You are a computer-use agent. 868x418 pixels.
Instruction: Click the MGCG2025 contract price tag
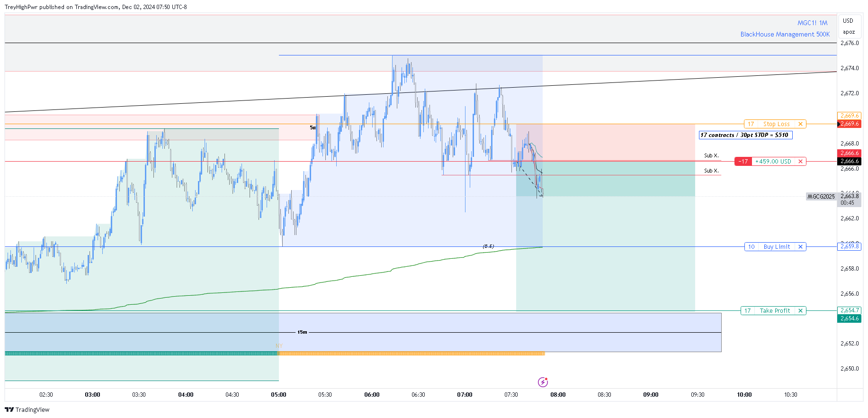point(821,197)
